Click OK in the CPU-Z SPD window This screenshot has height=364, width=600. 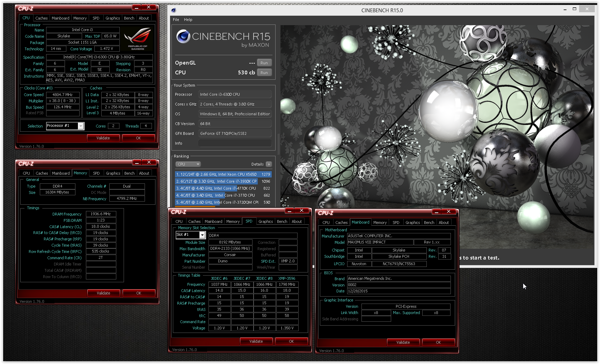[291, 341]
